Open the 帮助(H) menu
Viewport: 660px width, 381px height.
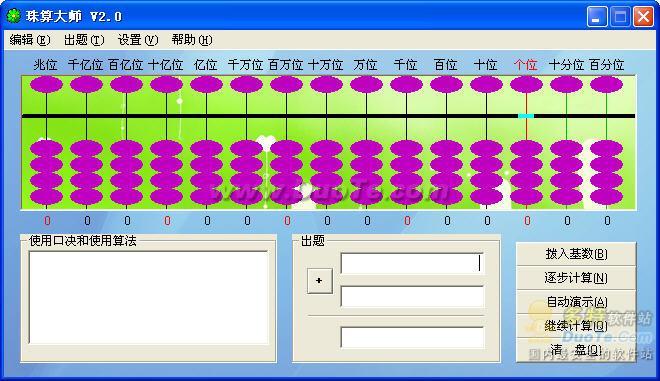point(192,40)
